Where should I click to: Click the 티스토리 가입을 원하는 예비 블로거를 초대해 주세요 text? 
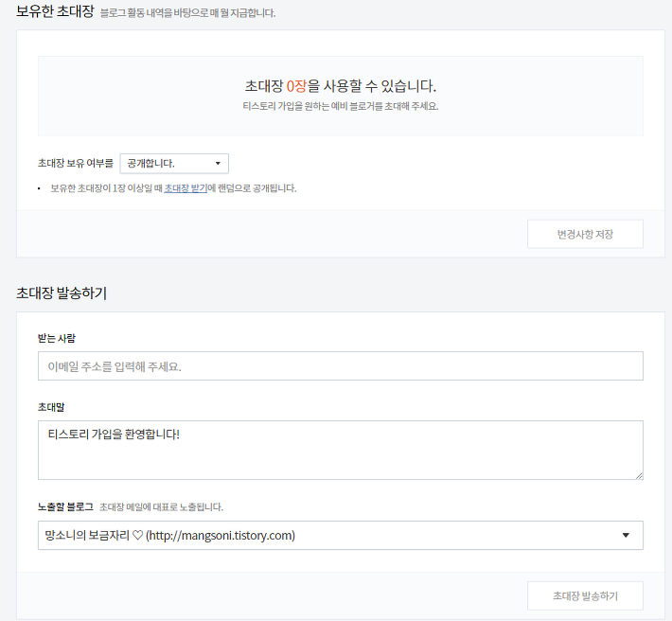click(341, 106)
